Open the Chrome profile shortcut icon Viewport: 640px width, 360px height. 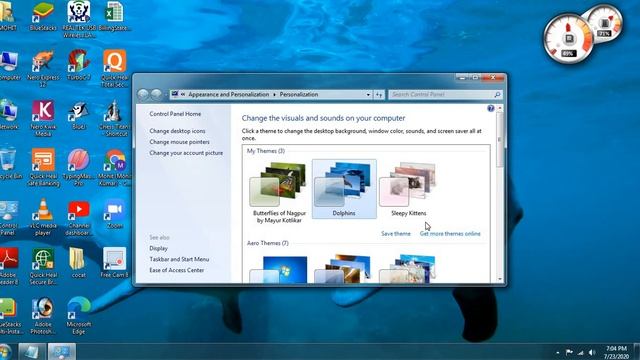pos(115,167)
